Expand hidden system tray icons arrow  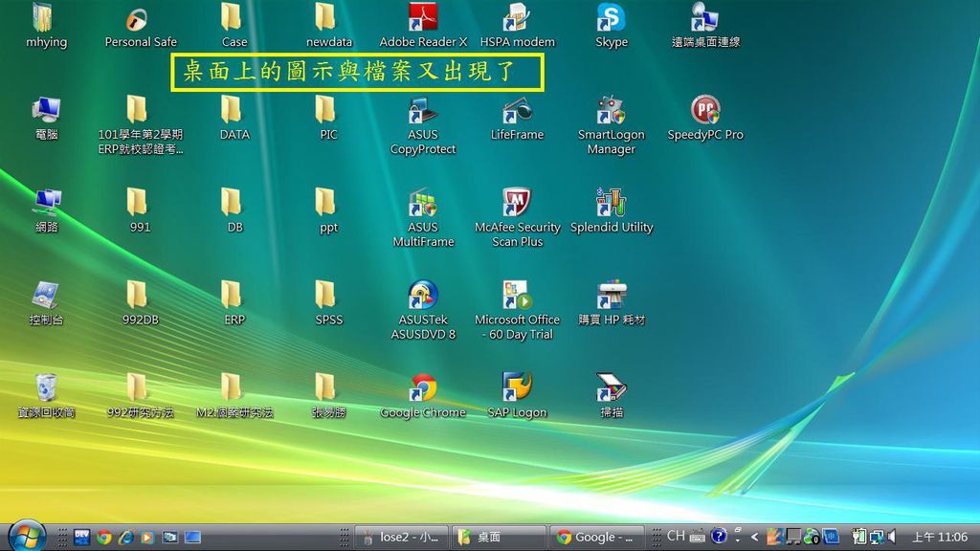(754, 537)
